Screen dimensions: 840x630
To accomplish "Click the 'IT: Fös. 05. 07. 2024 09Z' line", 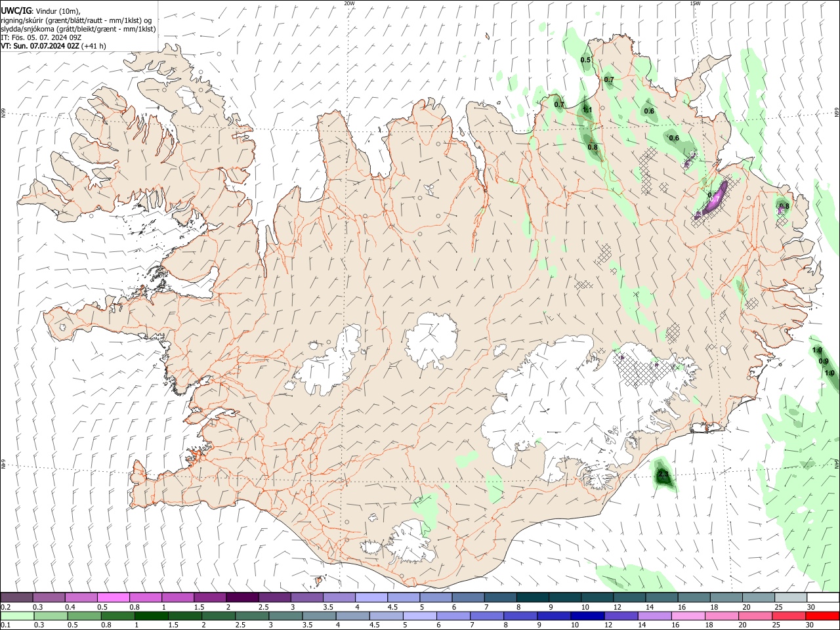I will pos(41,37).
